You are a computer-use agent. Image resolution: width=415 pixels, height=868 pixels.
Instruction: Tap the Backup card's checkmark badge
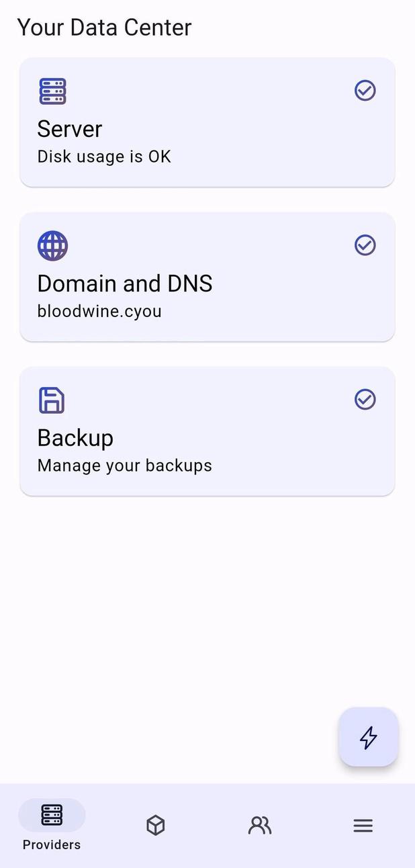365,399
